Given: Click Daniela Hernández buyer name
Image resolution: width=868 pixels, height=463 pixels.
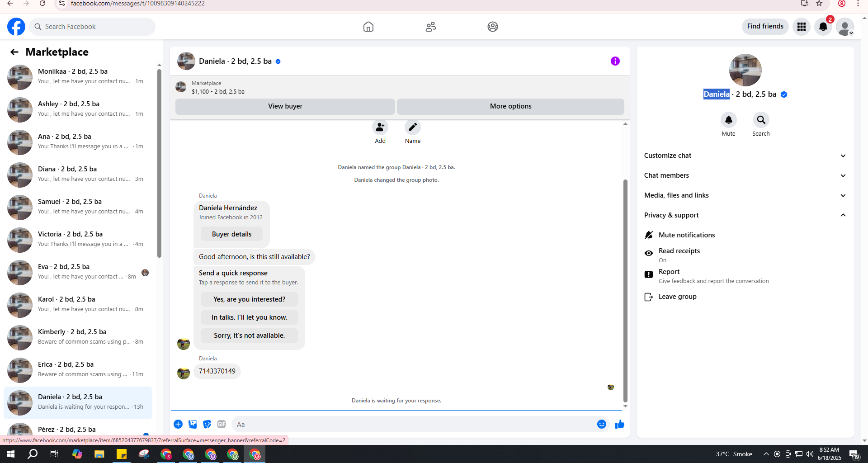Looking at the screenshot, I should click(x=228, y=208).
